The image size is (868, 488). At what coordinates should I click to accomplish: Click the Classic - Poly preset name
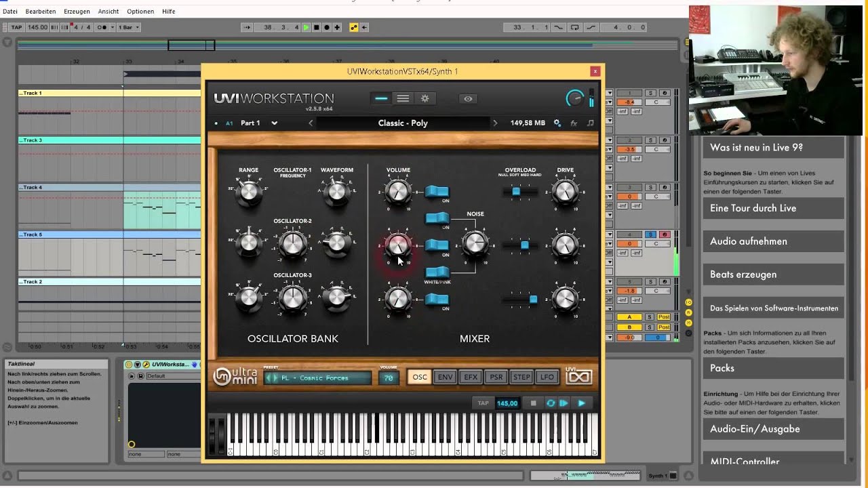point(403,123)
